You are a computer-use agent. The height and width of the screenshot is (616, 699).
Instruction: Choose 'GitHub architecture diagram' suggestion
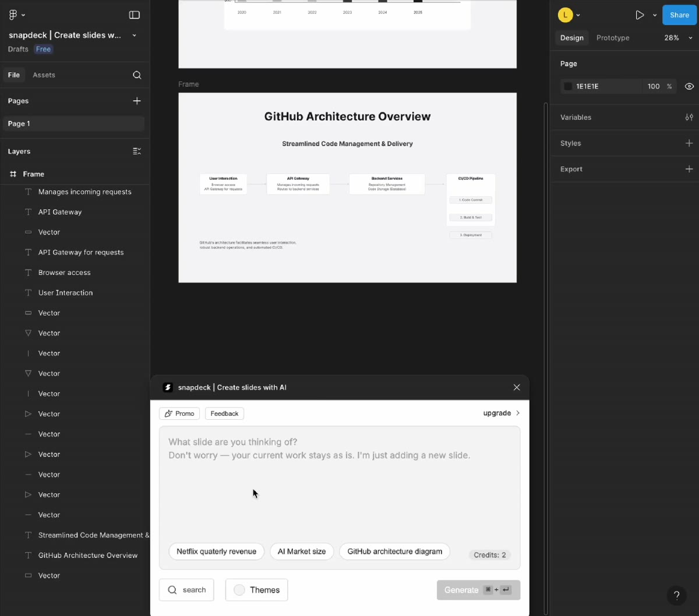394,551
